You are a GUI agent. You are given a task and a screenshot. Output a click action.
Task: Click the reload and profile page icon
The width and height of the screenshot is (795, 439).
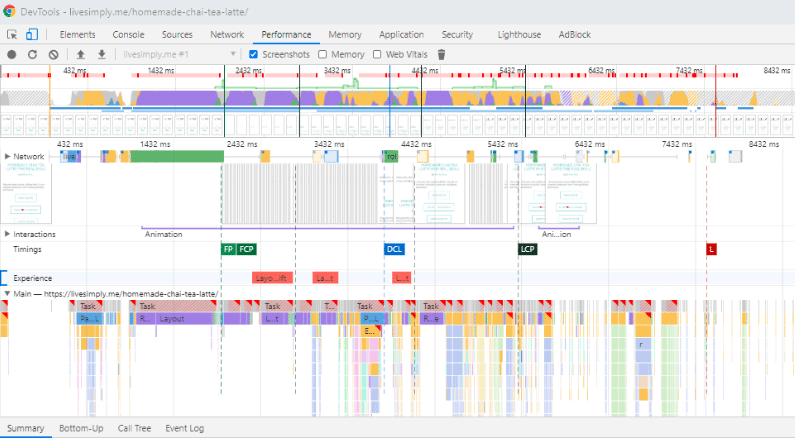point(32,54)
